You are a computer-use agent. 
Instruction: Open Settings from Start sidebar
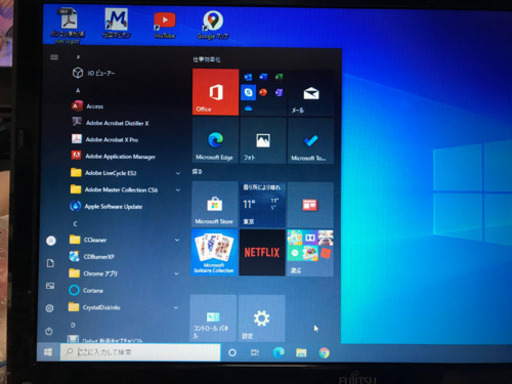pos(49,308)
